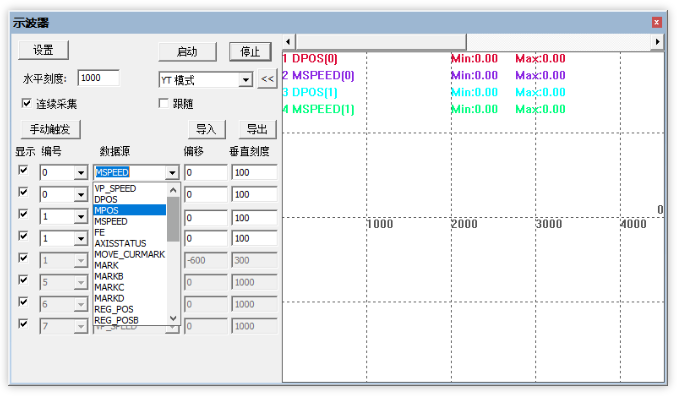Toggle the display checkbox of the row numbered 7
The width and height of the screenshot is (680, 398).
coord(23,324)
